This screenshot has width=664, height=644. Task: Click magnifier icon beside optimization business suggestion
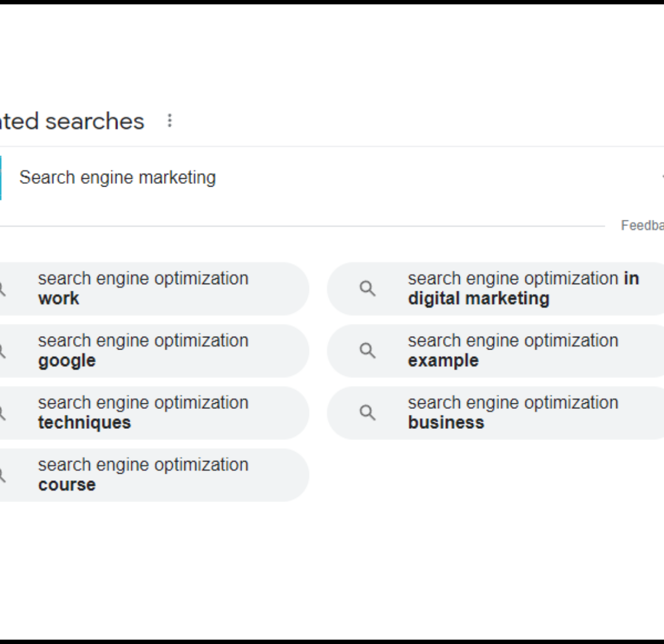tap(367, 413)
